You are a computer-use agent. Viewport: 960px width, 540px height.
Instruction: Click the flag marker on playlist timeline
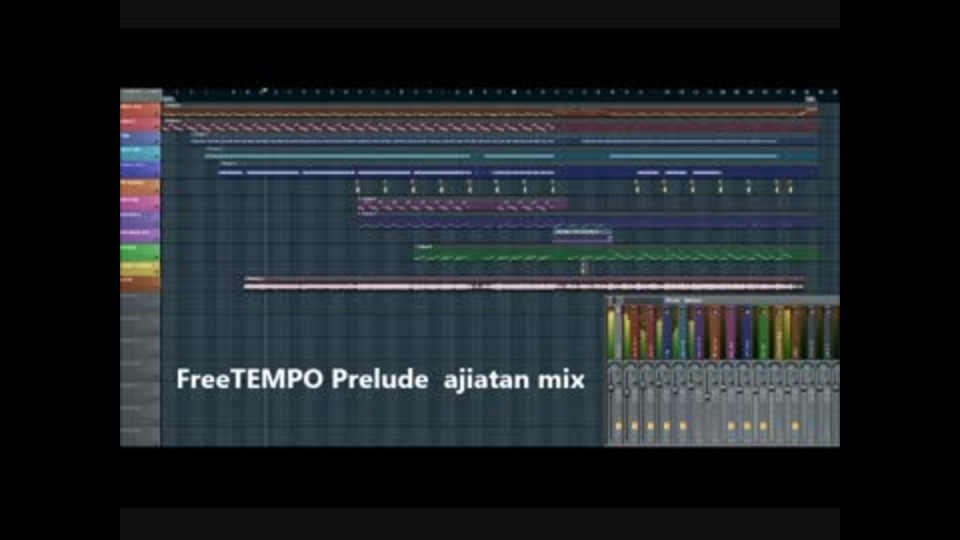pos(263,91)
